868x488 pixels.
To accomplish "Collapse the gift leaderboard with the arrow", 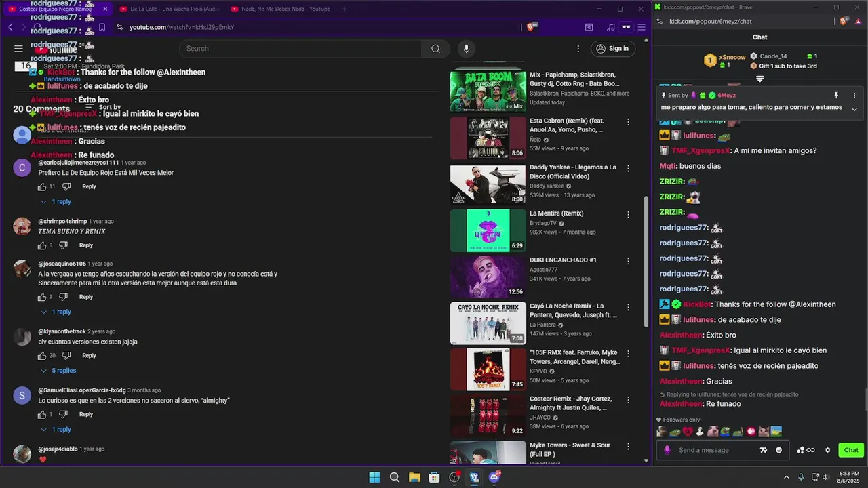I will click(x=759, y=79).
